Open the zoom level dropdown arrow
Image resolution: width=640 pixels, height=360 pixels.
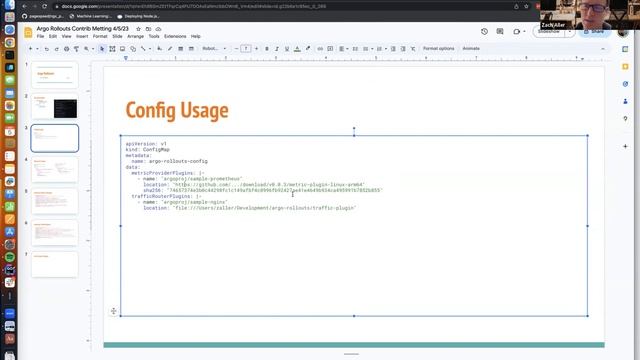[93, 49]
